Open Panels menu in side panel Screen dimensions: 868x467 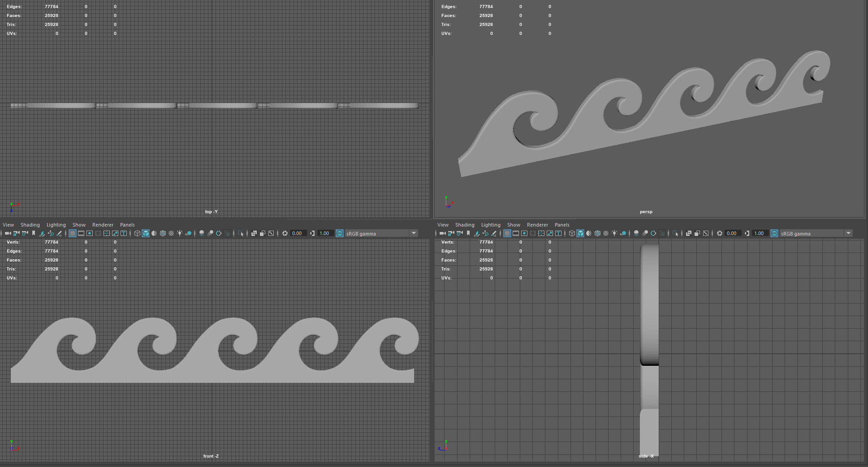(x=562, y=225)
